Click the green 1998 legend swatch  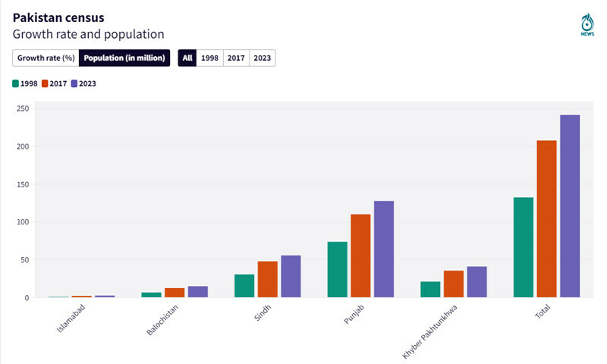click(x=16, y=83)
